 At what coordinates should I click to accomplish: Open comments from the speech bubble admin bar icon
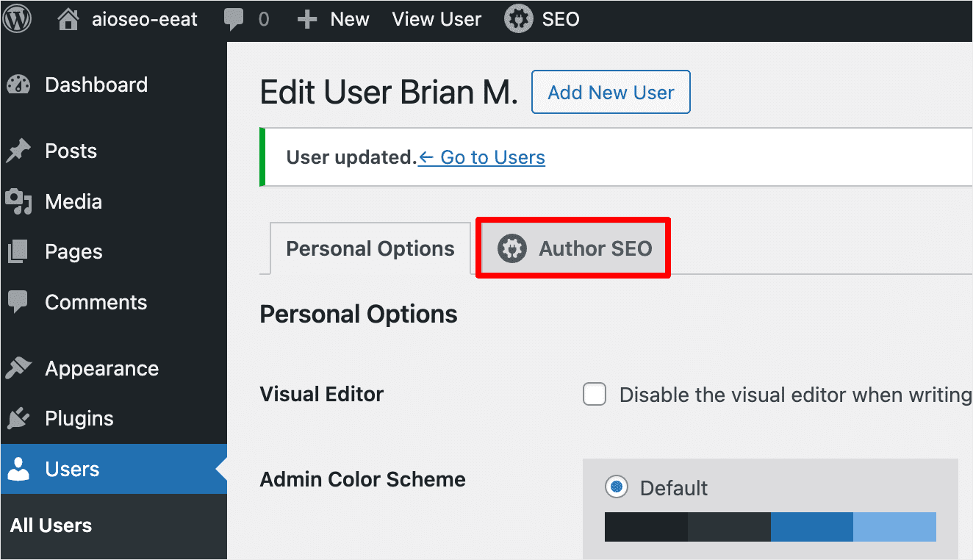[235, 19]
